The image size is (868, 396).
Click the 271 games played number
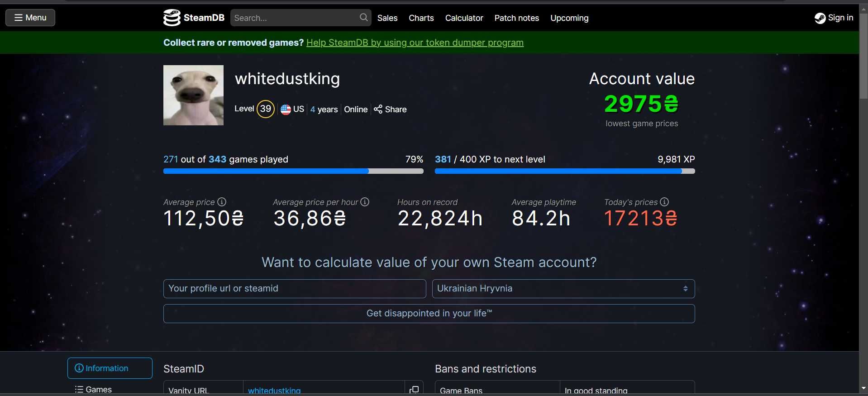(x=171, y=159)
